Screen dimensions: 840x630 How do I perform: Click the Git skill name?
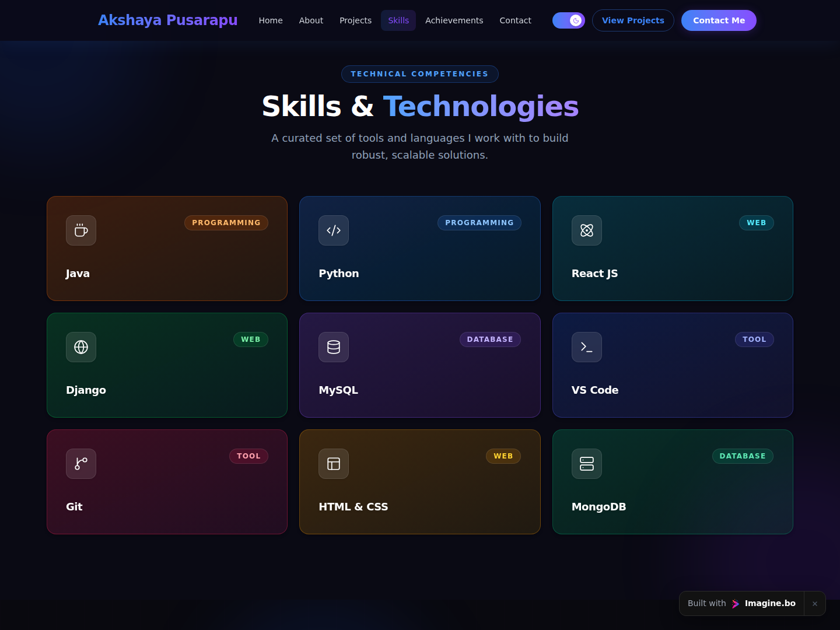(74, 507)
